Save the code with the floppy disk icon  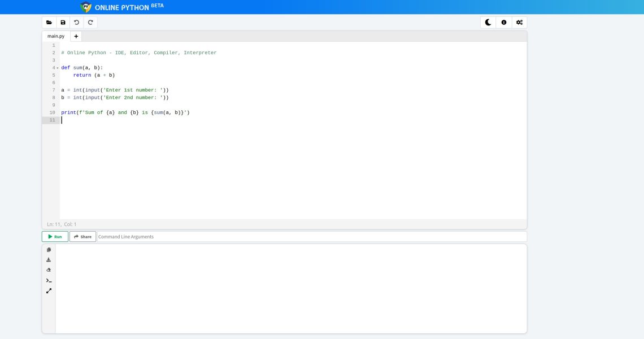tap(63, 23)
